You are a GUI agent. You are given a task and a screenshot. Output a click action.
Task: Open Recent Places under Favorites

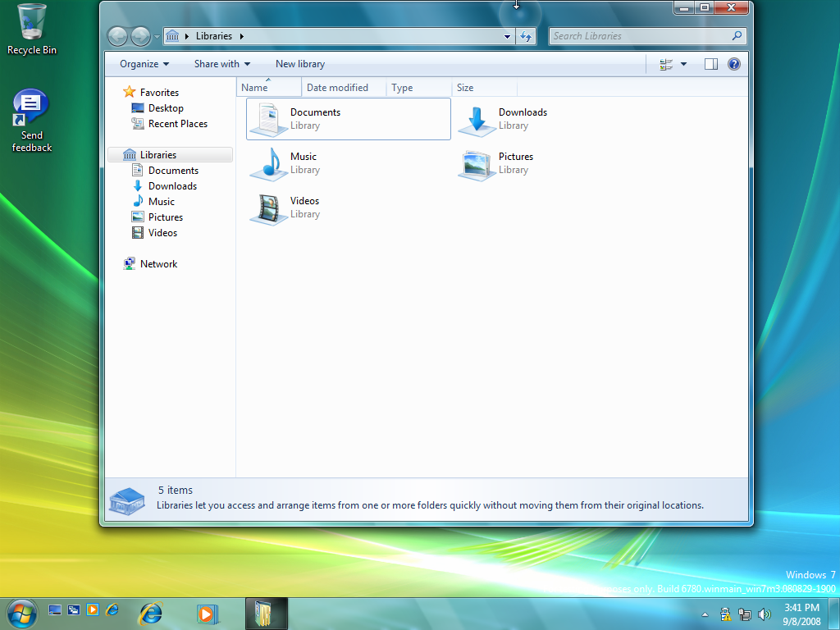click(x=177, y=124)
